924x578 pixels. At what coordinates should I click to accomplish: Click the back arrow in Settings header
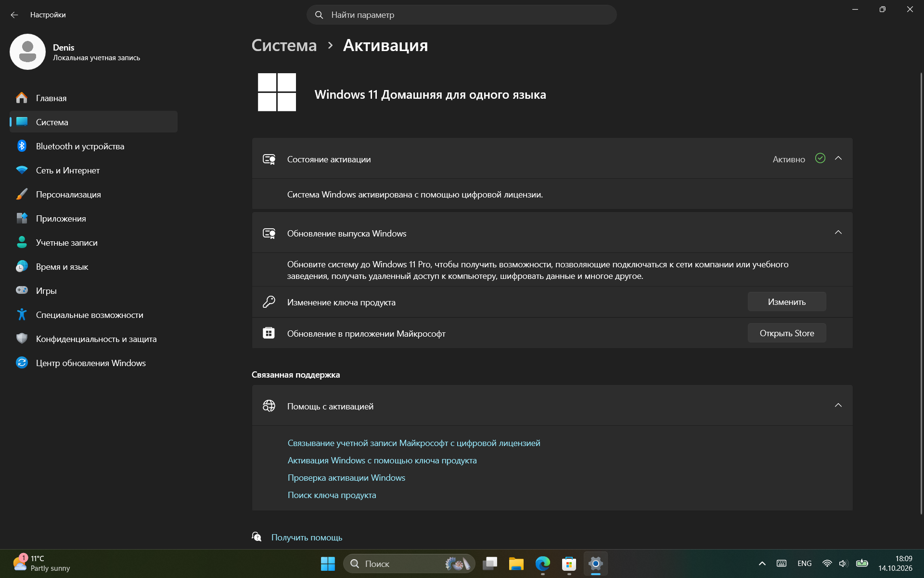[x=14, y=15]
